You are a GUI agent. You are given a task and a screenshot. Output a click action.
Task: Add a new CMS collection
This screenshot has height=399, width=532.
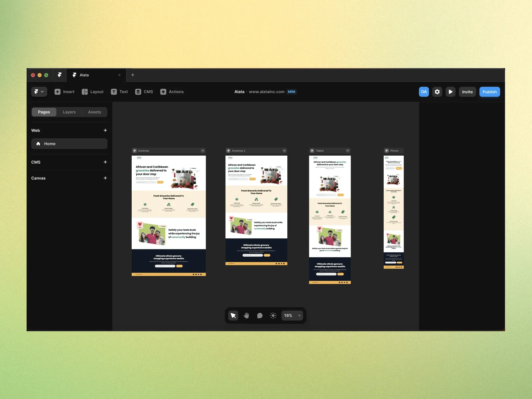[105, 162]
